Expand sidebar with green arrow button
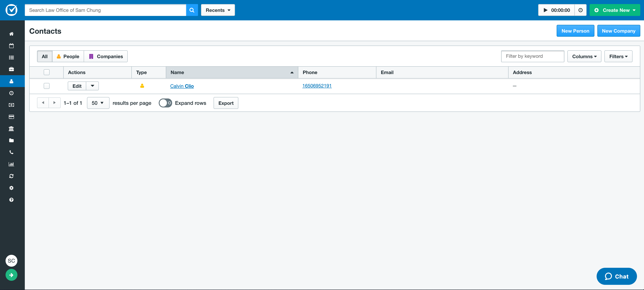644x290 pixels. pos(11,275)
